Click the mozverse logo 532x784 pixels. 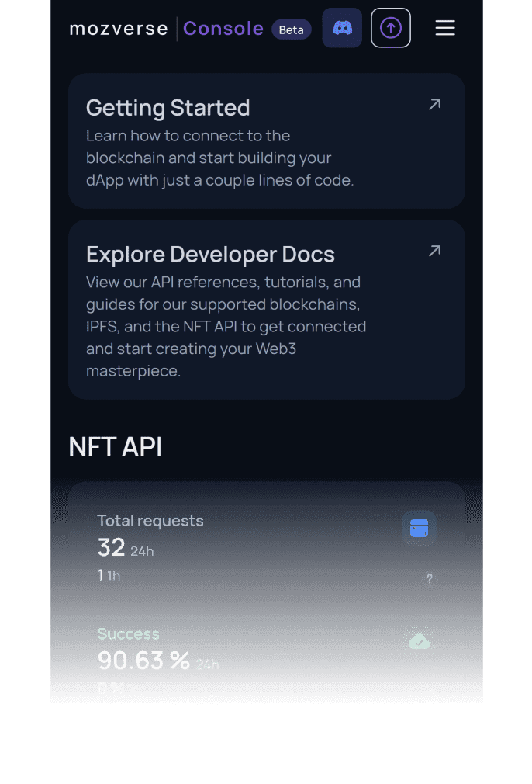pyautogui.click(x=119, y=29)
